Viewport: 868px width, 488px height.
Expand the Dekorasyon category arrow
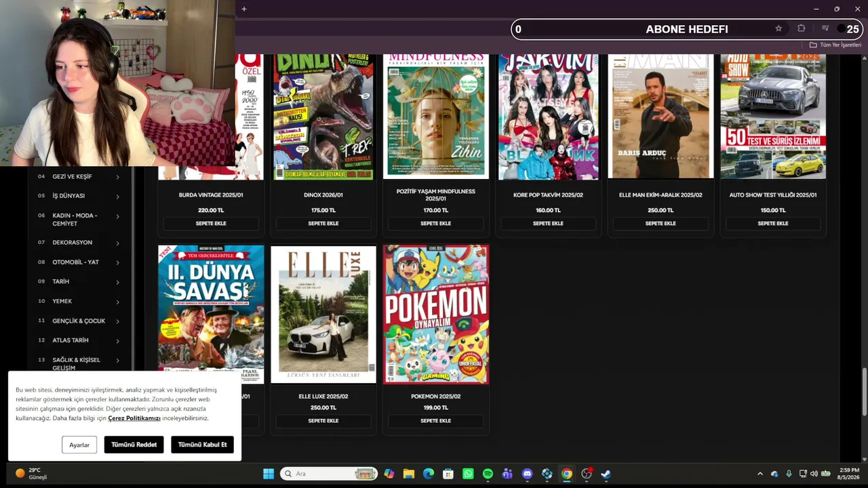coord(117,243)
